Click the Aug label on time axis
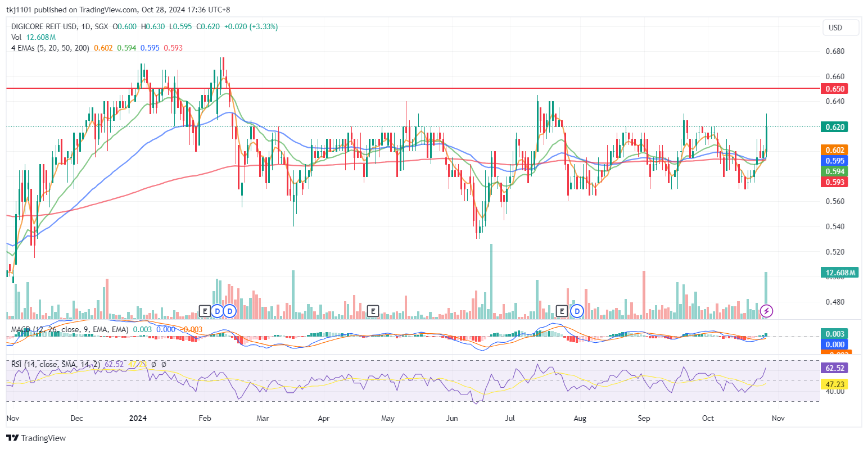 [x=580, y=418]
